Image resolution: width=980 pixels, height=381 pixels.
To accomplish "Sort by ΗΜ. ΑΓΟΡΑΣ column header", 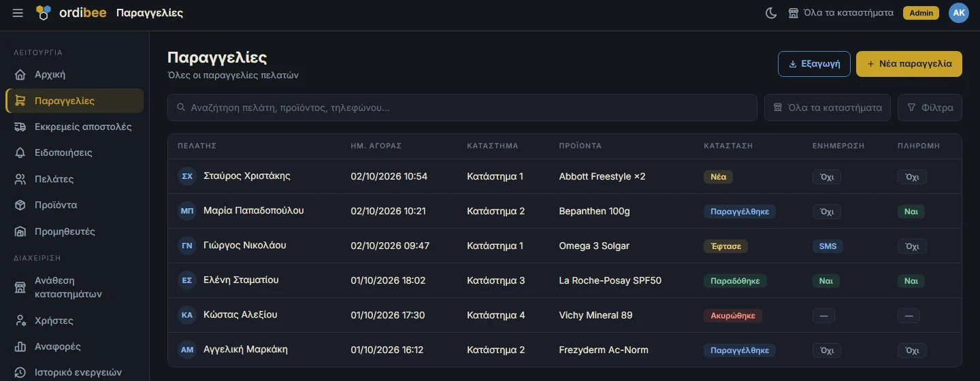I will (x=376, y=146).
